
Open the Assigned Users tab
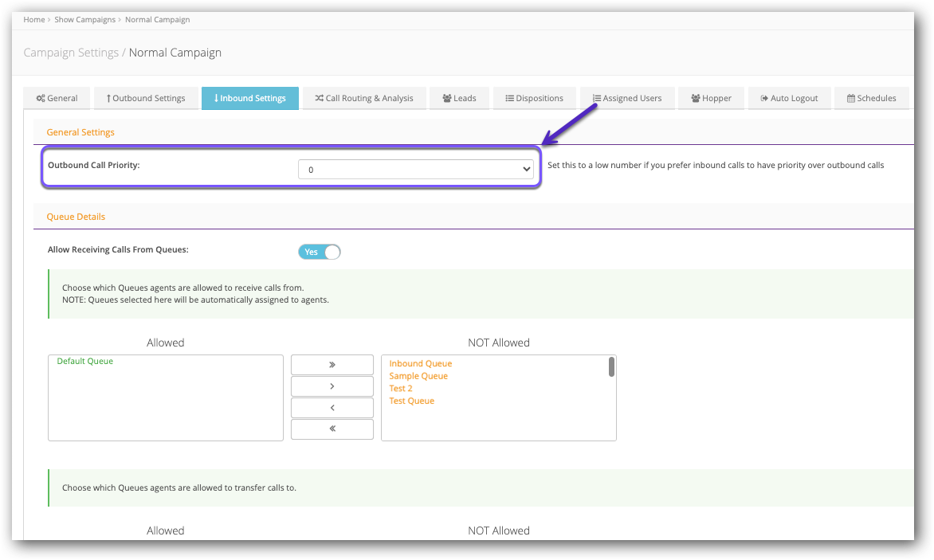[627, 98]
